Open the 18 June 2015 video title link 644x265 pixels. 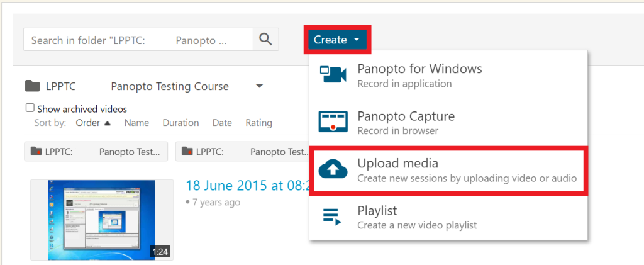247,185
